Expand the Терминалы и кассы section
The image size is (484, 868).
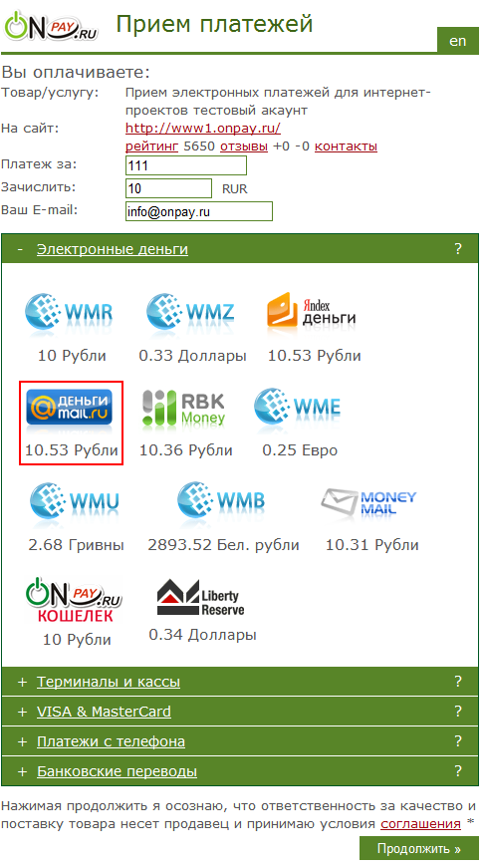[x=109, y=682]
